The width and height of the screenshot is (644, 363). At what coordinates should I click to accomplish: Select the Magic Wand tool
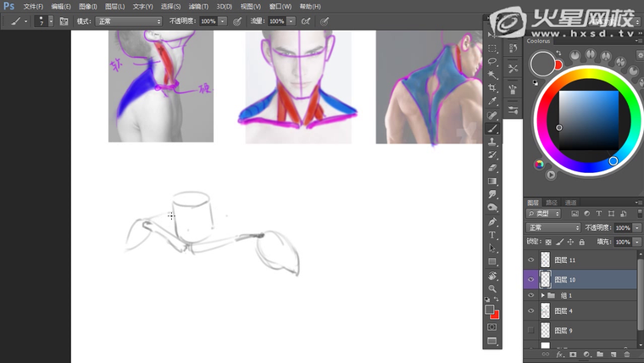pos(492,75)
